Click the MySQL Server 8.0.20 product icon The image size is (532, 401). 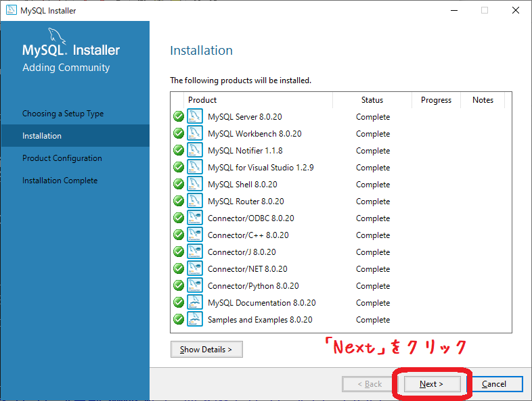[x=195, y=116]
